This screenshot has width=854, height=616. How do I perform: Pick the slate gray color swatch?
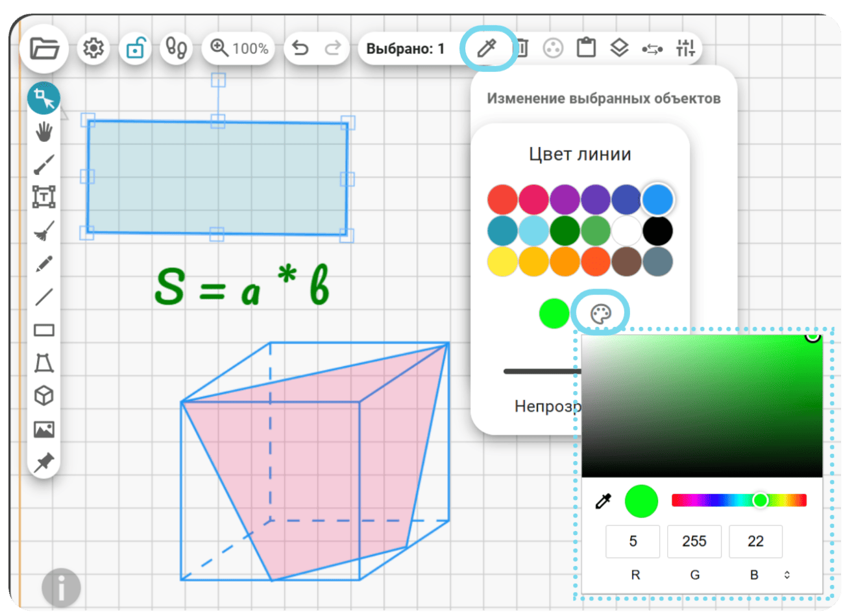pyautogui.click(x=658, y=262)
